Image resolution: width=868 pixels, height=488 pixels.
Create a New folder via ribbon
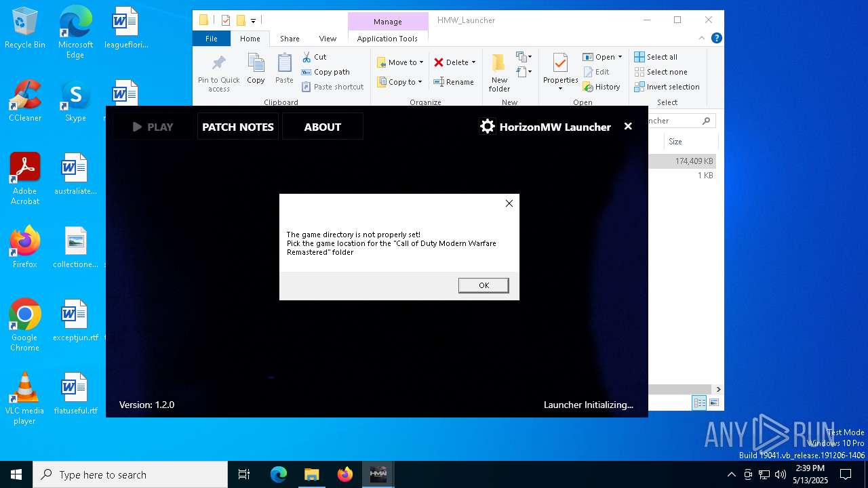tap(499, 73)
